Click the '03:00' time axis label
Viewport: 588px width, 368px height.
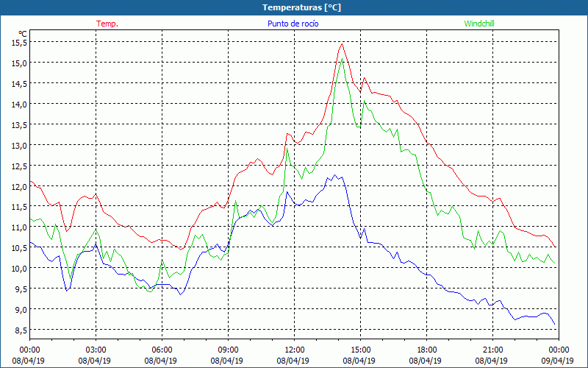96,350
